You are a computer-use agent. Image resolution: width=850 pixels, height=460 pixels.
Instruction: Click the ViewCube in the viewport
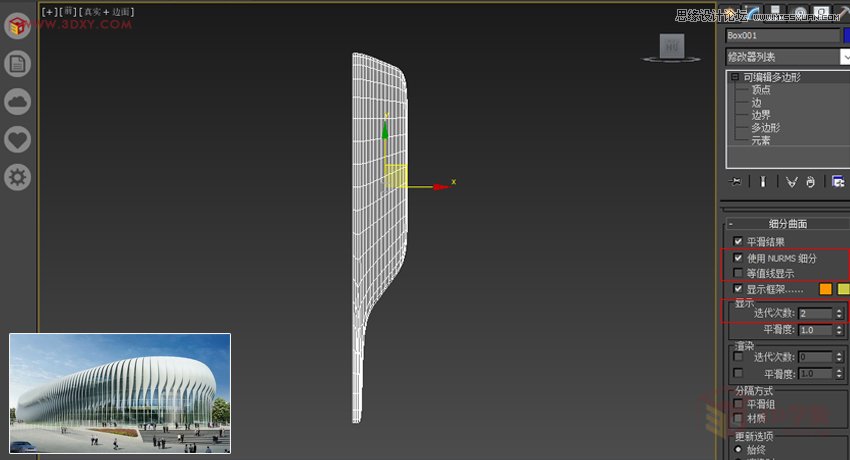point(671,46)
